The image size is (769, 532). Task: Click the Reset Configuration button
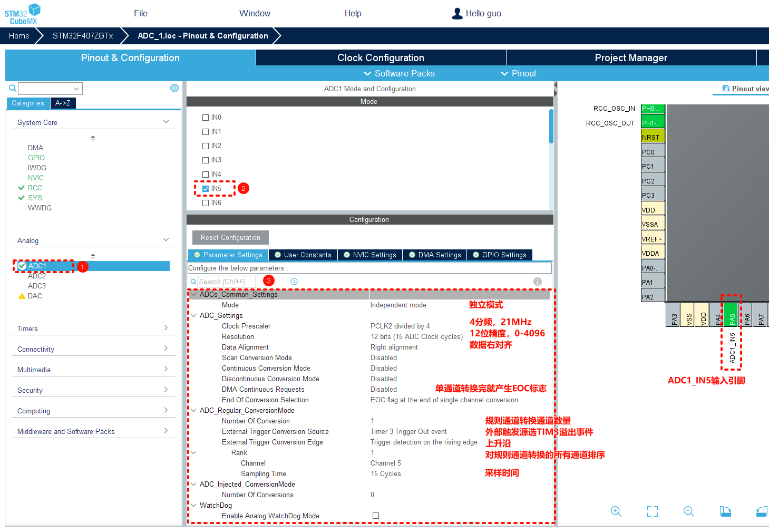point(230,237)
